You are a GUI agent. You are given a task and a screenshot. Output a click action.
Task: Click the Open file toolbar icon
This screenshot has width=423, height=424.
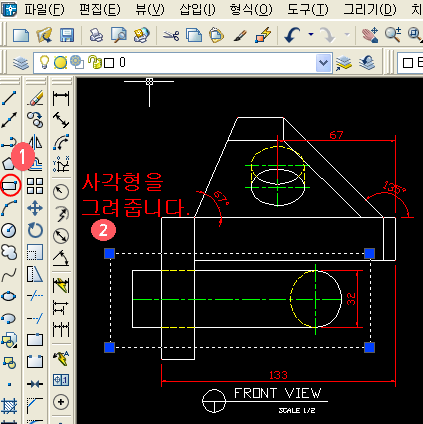[x=44, y=35]
